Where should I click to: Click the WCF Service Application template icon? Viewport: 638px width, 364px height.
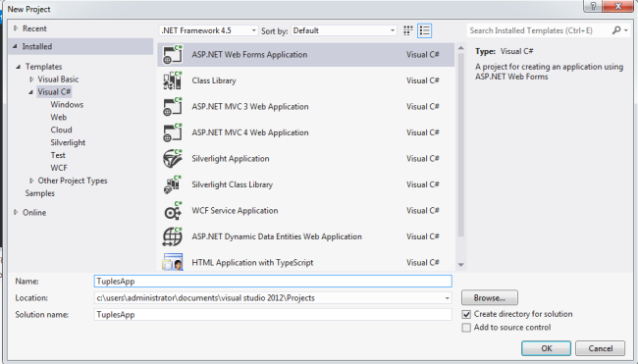point(173,211)
